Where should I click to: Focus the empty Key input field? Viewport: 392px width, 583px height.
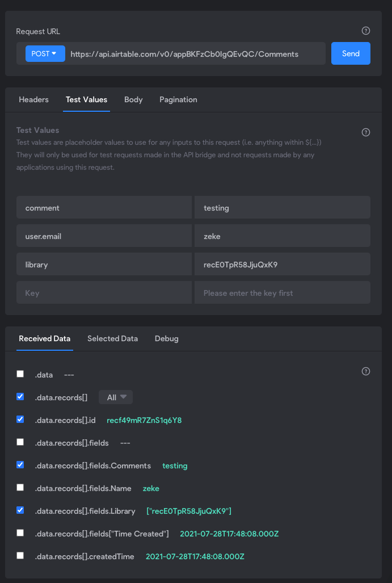coord(104,292)
